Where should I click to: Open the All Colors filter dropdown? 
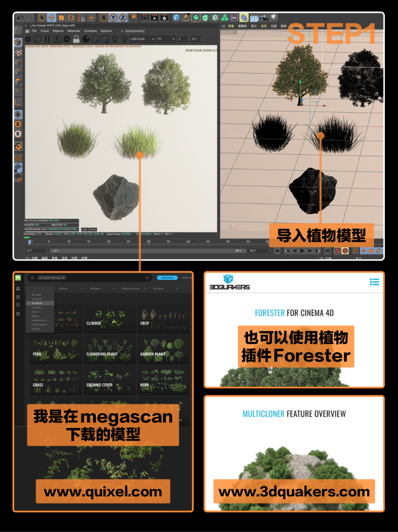pyautogui.click(x=165, y=288)
